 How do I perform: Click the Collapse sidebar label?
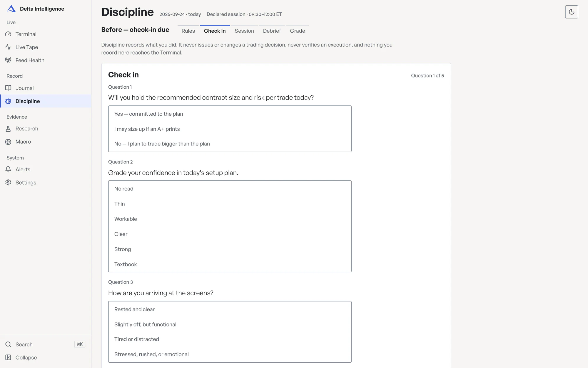tap(26, 357)
